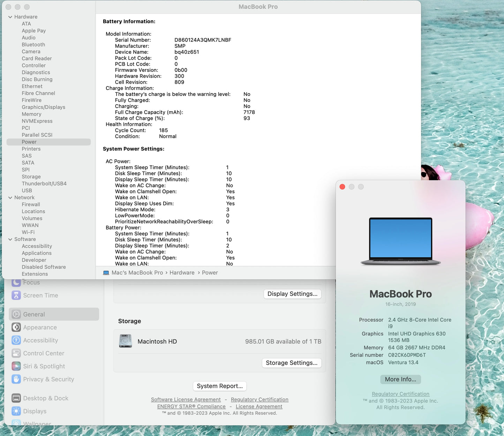Open Privacy & Security hand icon

(x=16, y=379)
